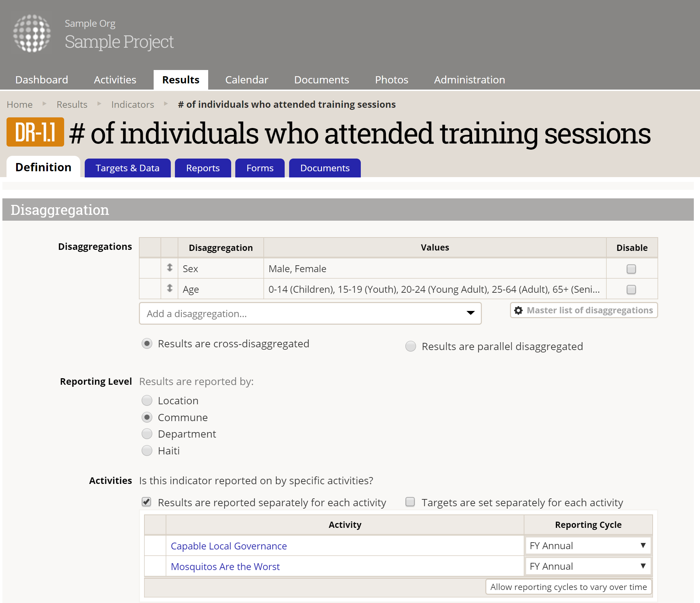Click the orange DR-1.1 indicator badge
Viewport: 700px width, 603px height.
coord(35,132)
